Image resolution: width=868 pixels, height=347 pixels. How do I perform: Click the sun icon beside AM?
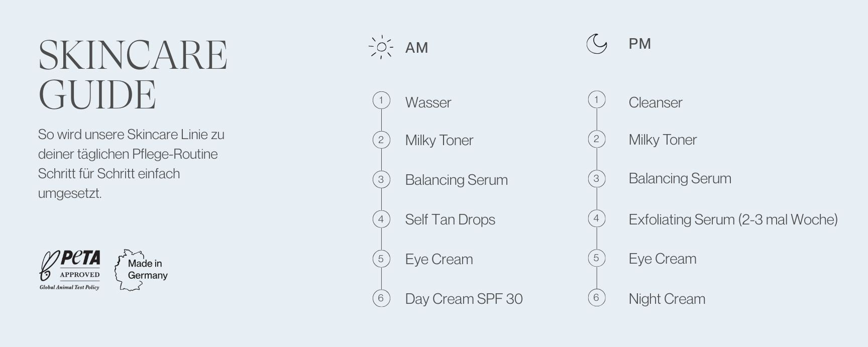click(381, 47)
